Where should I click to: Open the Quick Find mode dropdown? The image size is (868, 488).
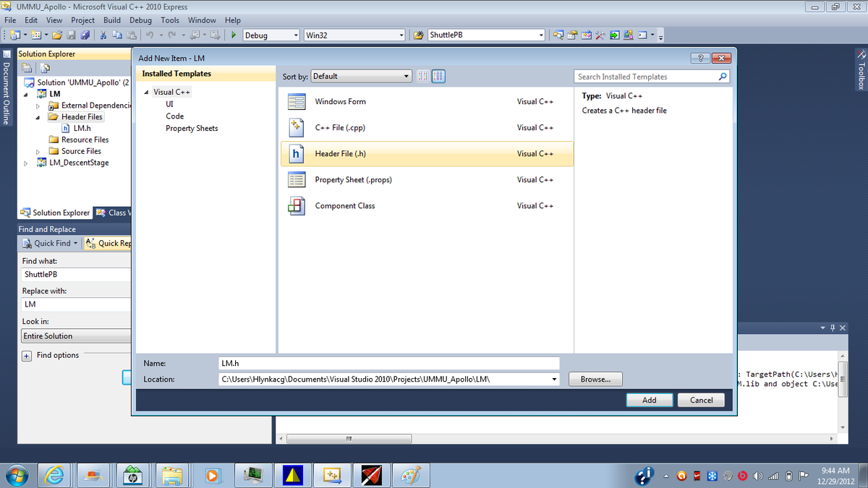point(76,244)
